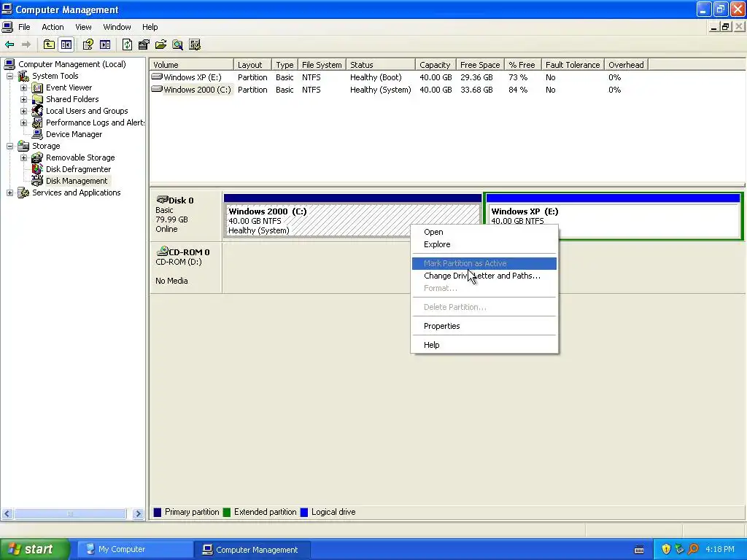Click the settings toolbar icon with gear
Viewport: 747px width, 560px height.
pyautogui.click(x=195, y=44)
